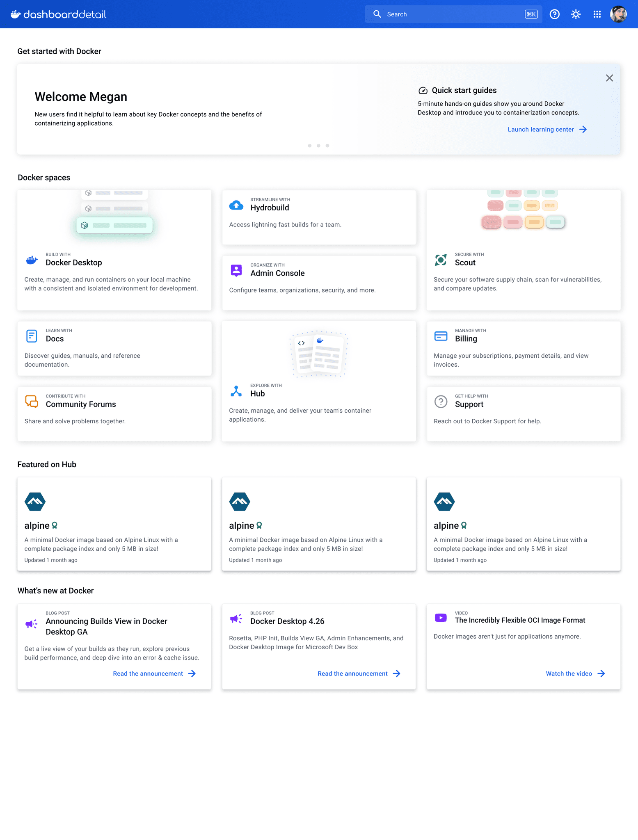
Task: Select the first carousel dot
Action: tap(309, 146)
